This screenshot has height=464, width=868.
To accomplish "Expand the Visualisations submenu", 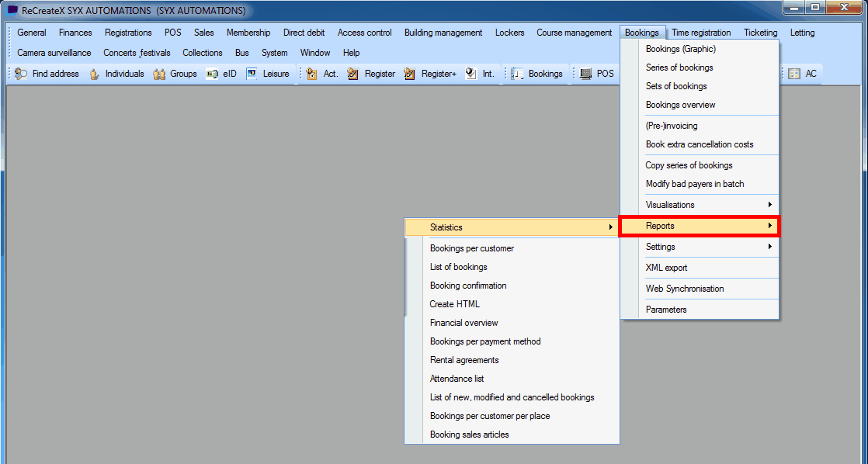I will (x=699, y=205).
